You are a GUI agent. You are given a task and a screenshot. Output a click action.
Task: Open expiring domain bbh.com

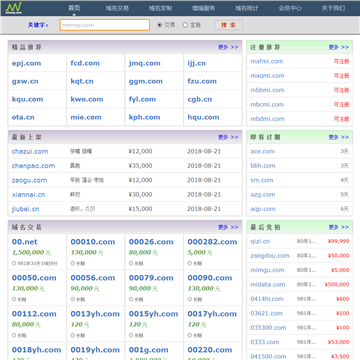click(263, 166)
